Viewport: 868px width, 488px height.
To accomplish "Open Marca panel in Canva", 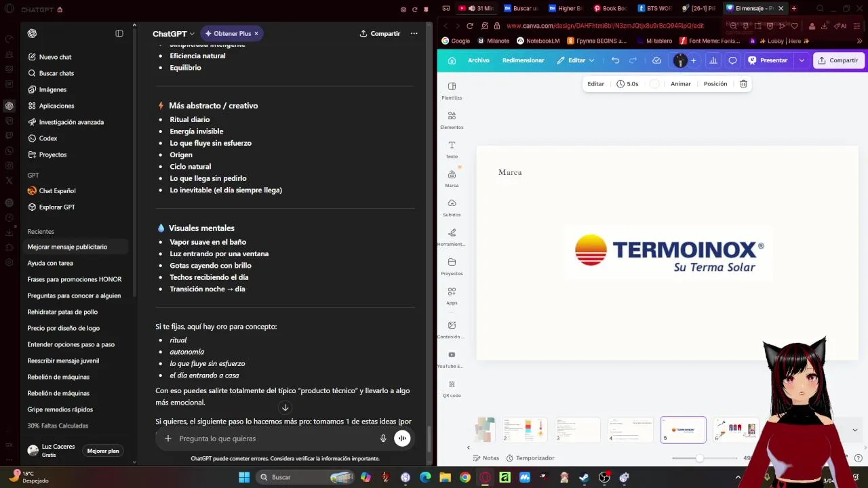I will [x=452, y=178].
